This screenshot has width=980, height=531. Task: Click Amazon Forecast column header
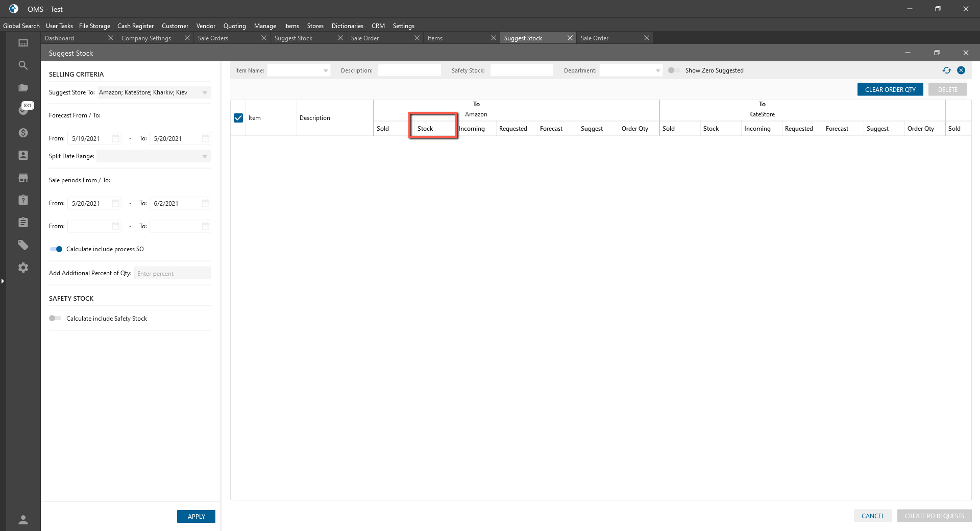[557, 129]
